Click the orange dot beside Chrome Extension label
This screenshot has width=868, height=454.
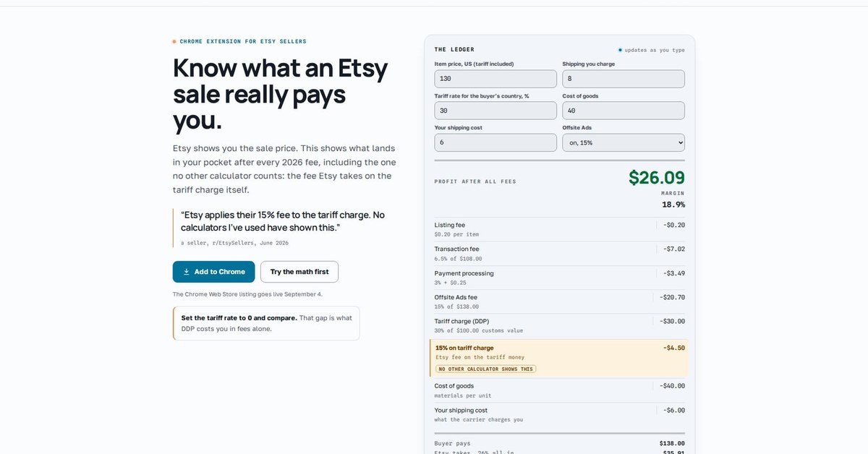(x=174, y=42)
